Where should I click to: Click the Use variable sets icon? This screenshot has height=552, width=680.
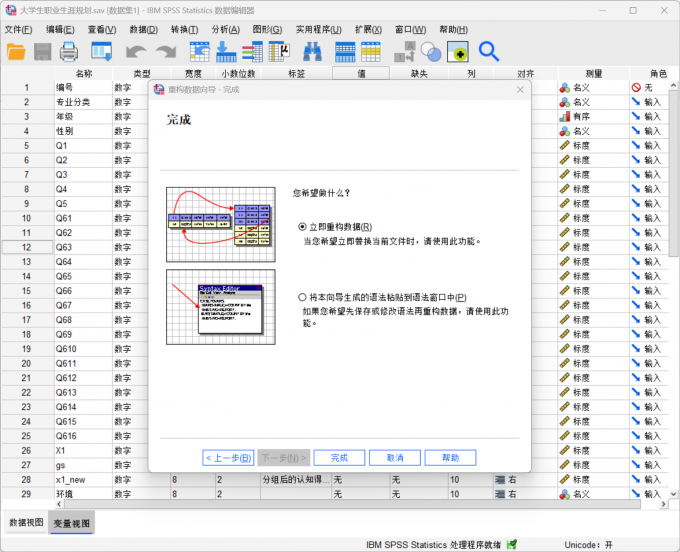pos(431,52)
